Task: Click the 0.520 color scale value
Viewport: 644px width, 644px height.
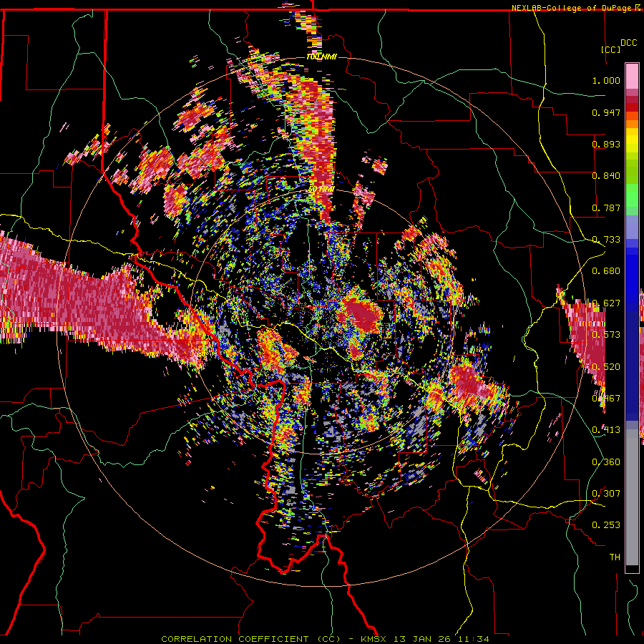Action: [x=606, y=367]
